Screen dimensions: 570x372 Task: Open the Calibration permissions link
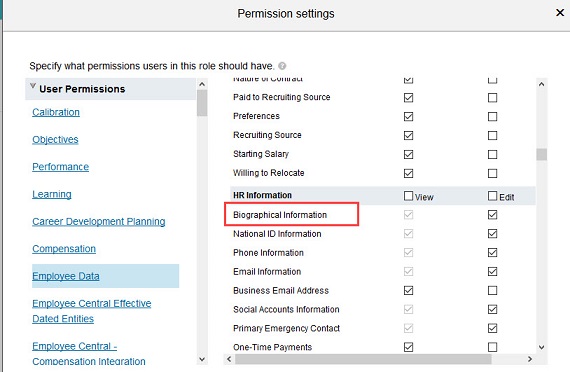(x=56, y=112)
